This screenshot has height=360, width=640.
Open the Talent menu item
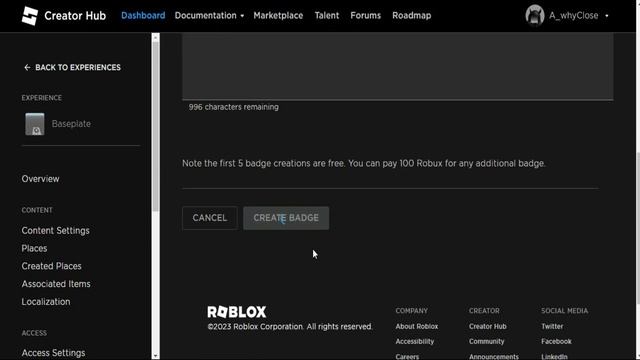(x=327, y=16)
